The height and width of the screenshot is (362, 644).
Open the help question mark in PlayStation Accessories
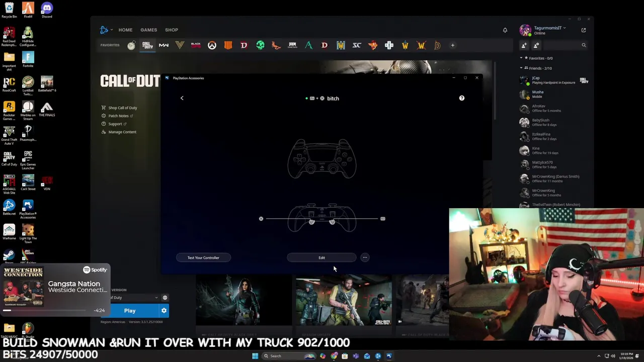pos(462,98)
